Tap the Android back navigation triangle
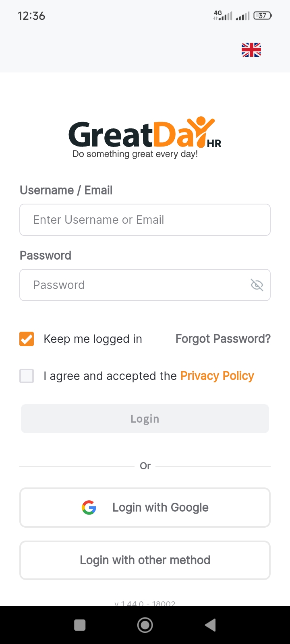 [x=210, y=625]
